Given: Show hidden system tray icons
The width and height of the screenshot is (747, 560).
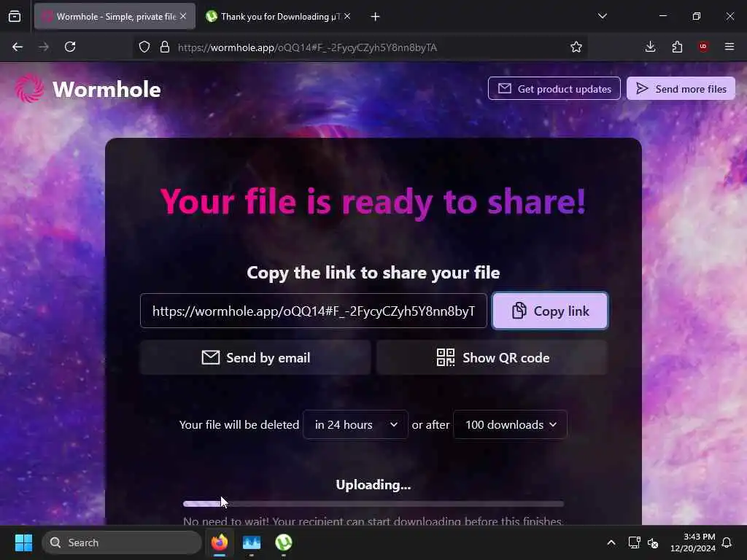Looking at the screenshot, I should [x=611, y=542].
